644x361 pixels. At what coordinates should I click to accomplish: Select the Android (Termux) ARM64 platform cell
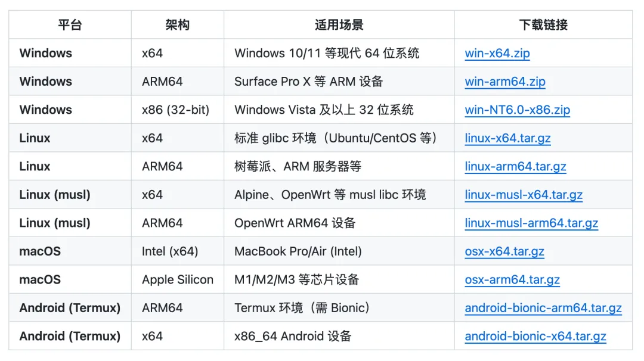[x=70, y=308]
